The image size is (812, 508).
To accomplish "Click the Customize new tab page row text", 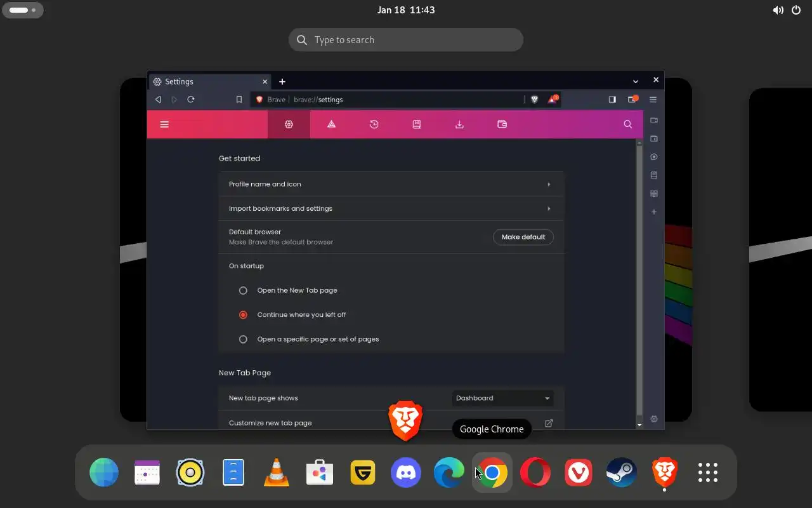I will (x=270, y=423).
